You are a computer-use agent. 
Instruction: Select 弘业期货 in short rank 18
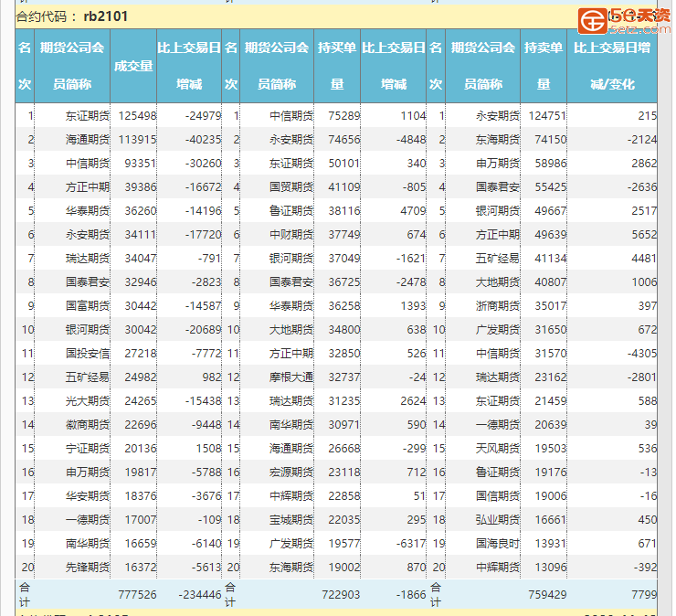(x=498, y=519)
